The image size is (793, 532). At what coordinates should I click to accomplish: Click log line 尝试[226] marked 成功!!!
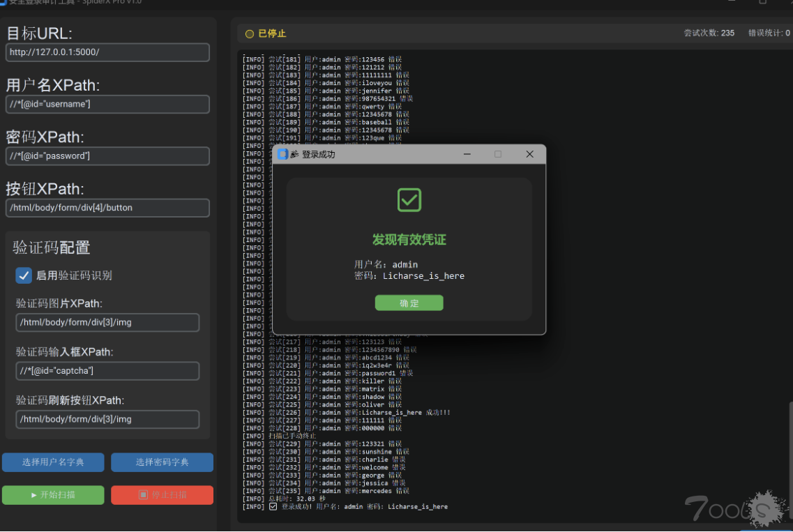pos(347,413)
